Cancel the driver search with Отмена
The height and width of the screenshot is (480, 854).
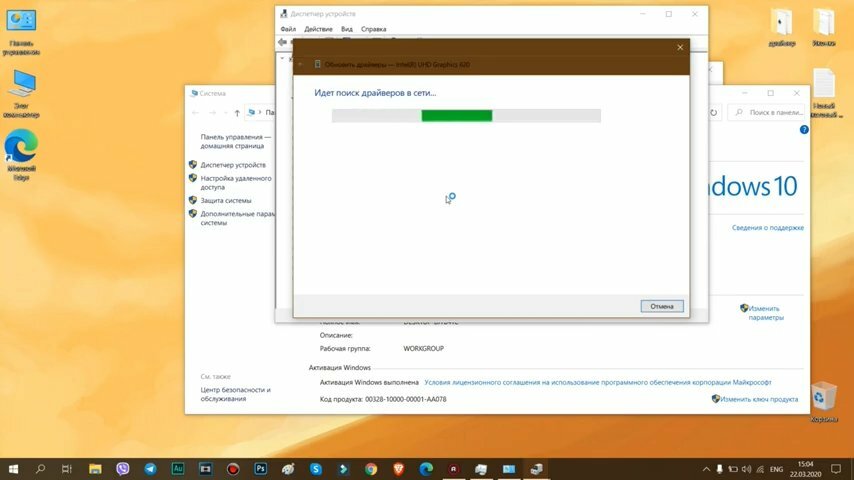pyautogui.click(x=662, y=306)
